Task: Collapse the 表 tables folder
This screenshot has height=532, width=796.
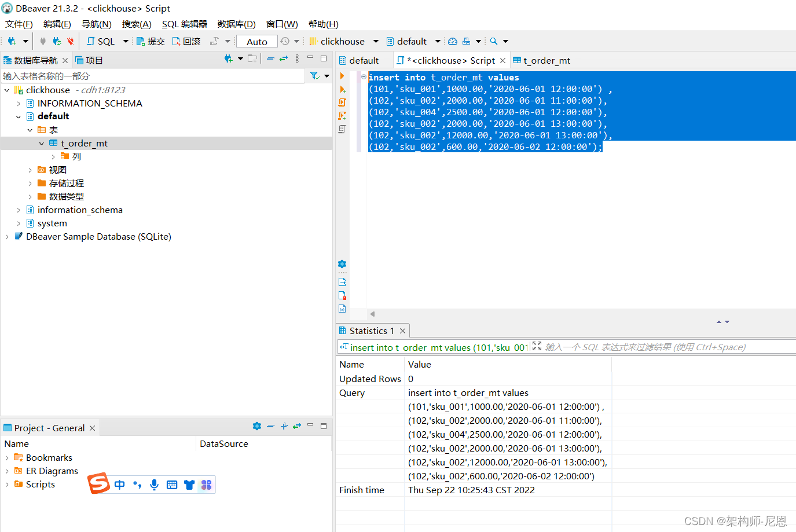Action: coord(30,130)
